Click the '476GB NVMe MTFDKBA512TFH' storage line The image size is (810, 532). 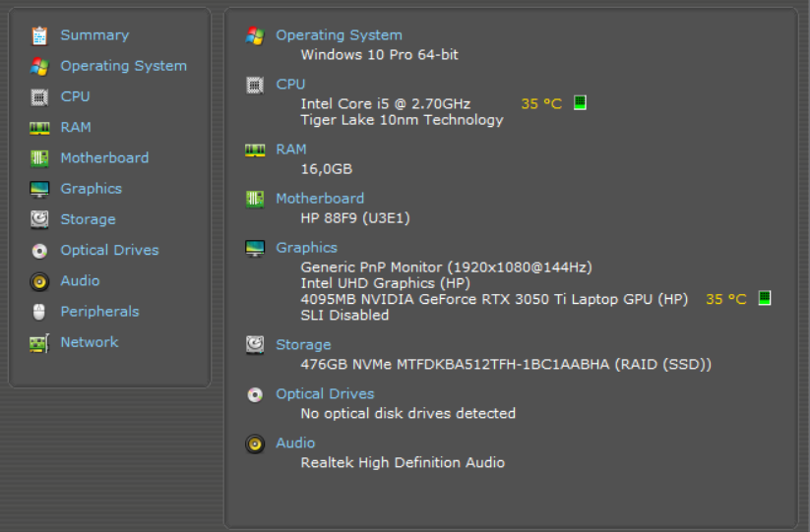click(506, 364)
